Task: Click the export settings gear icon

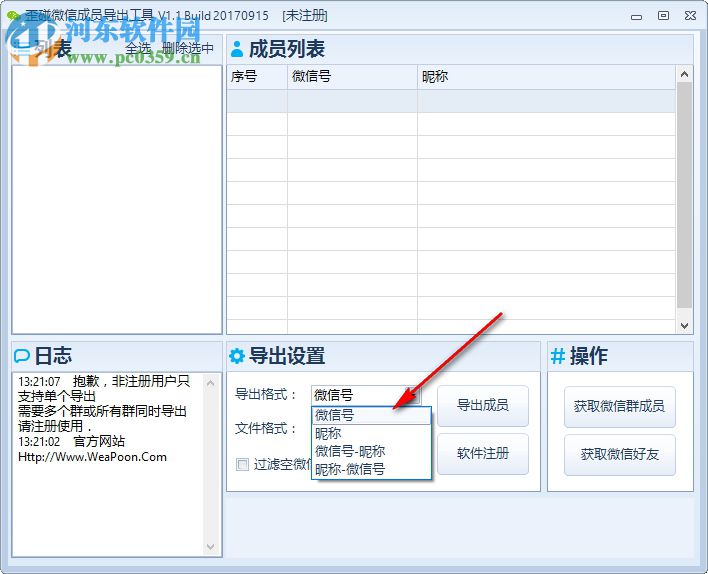Action: point(237,356)
